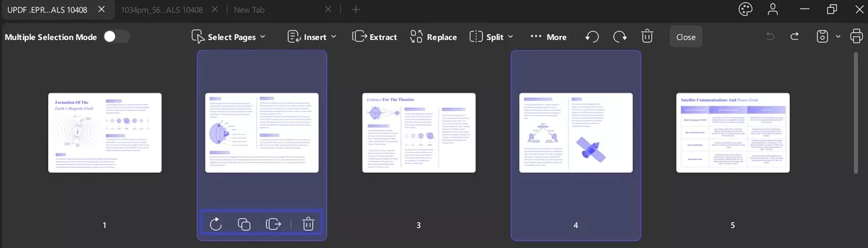The width and height of the screenshot is (868, 248).
Task: Click the page number 3 label
Action: 419,225
